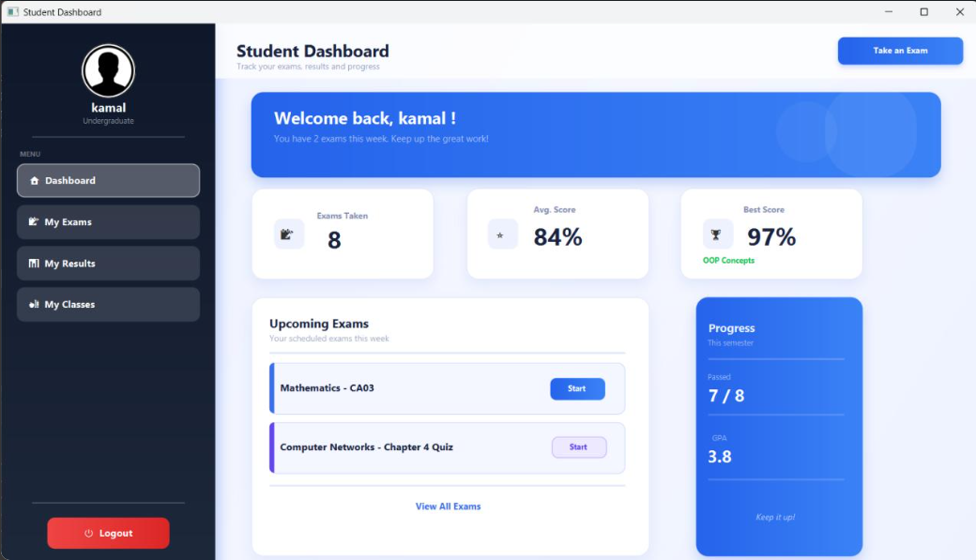This screenshot has height=560, width=976.
Task: Click the Student Dashboard page title
Action: tap(313, 51)
